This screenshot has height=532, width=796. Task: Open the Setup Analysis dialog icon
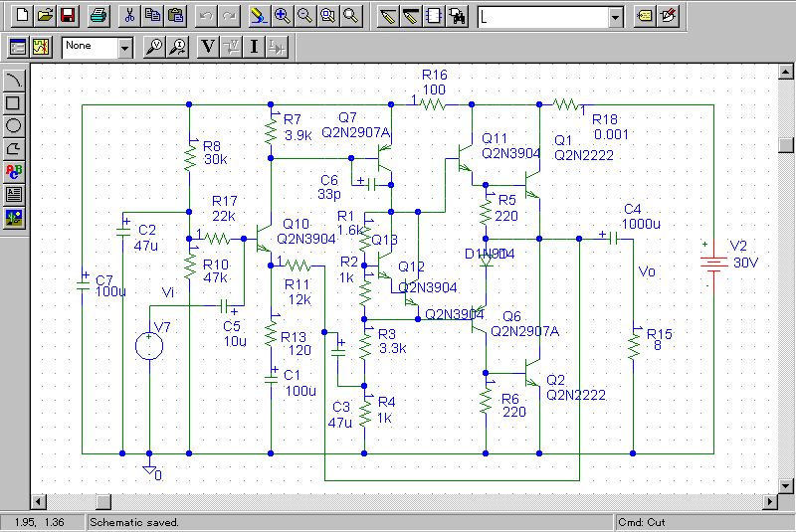(x=17, y=46)
